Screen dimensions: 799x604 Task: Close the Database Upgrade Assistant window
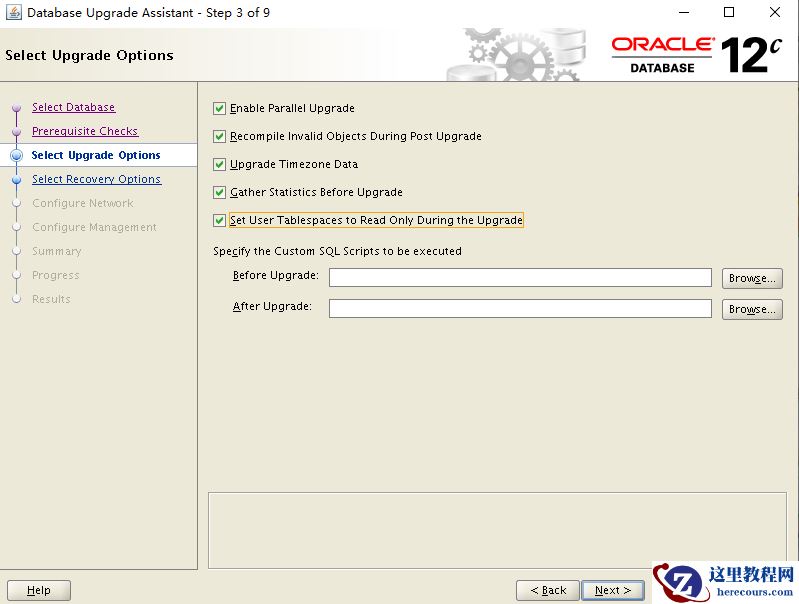pos(775,12)
